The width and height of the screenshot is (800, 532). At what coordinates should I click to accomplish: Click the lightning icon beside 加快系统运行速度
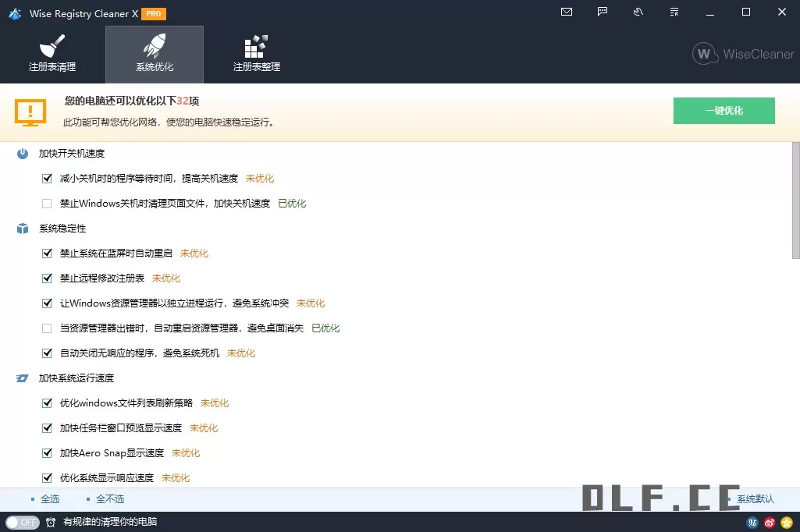pos(21,378)
